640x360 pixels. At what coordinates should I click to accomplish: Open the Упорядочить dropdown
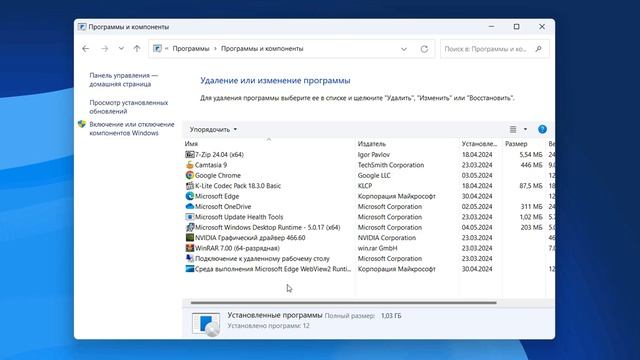(213, 129)
